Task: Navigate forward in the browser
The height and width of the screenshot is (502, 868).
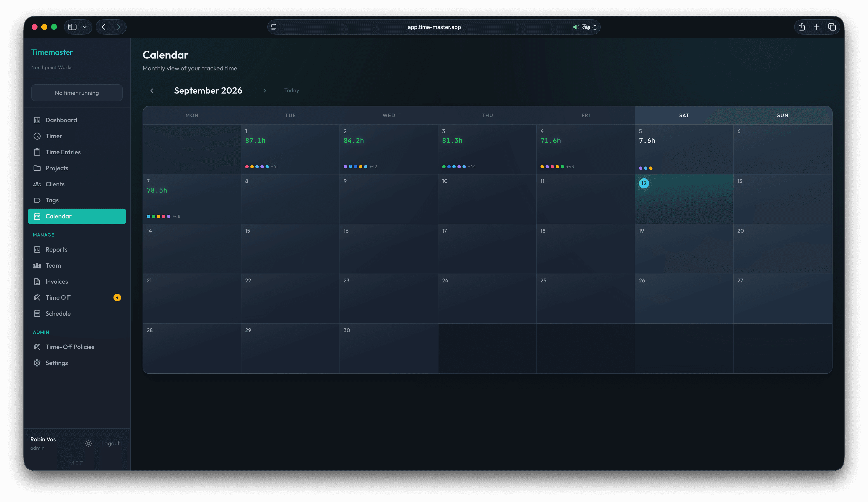Action: point(118,27)
